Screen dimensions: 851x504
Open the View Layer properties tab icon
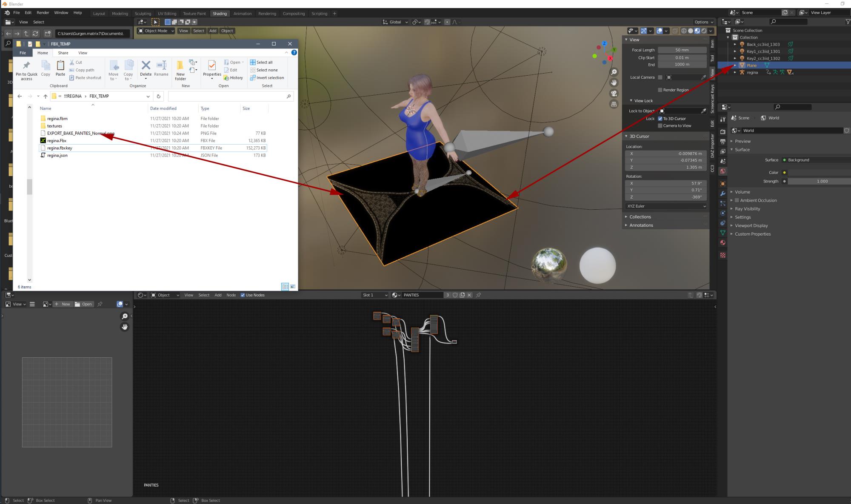click(722, 151)
